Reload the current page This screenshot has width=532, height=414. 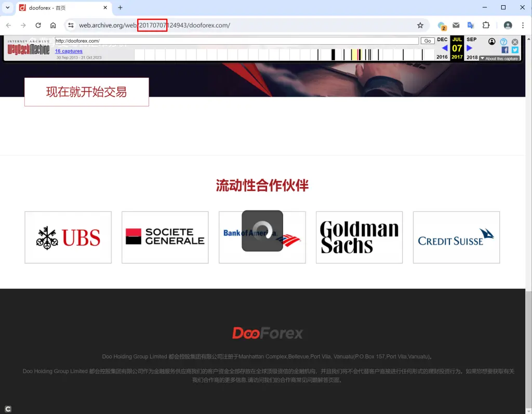coord(38,25)
